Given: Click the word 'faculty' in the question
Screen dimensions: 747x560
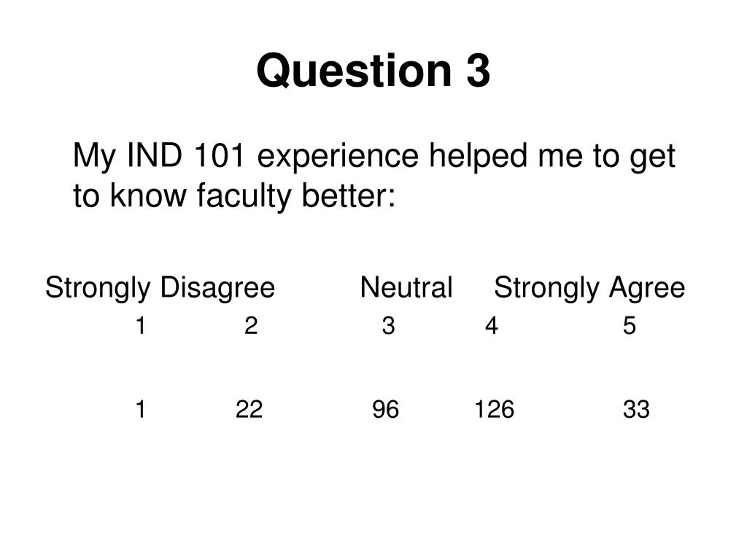Looking at the screenshot, I should coord(244,195).
